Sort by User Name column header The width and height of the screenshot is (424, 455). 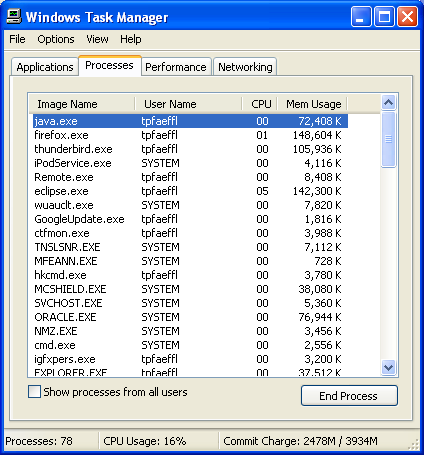pyautogui.click(x=188, y=104)
